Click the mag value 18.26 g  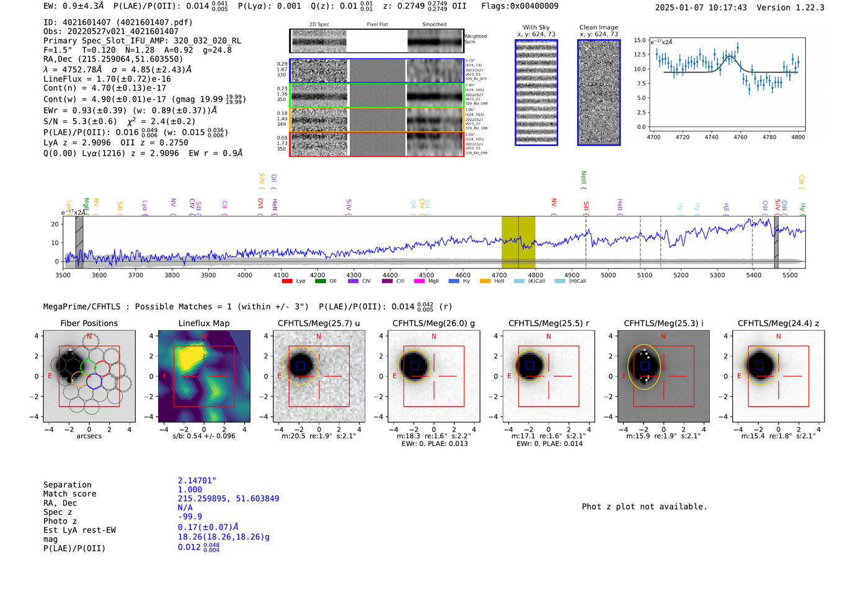click(x=224, y=537)
